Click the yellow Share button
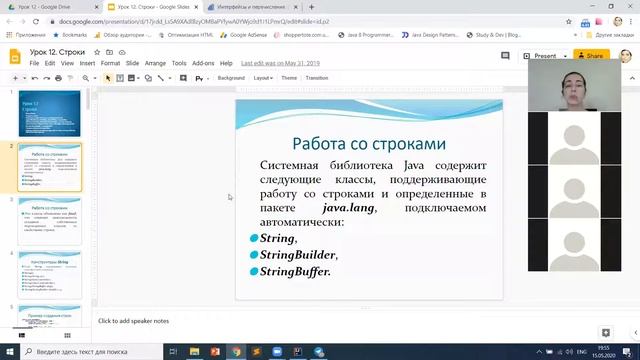Image resolution: width=640 pixels, height=360 pixels. (591, 55)
